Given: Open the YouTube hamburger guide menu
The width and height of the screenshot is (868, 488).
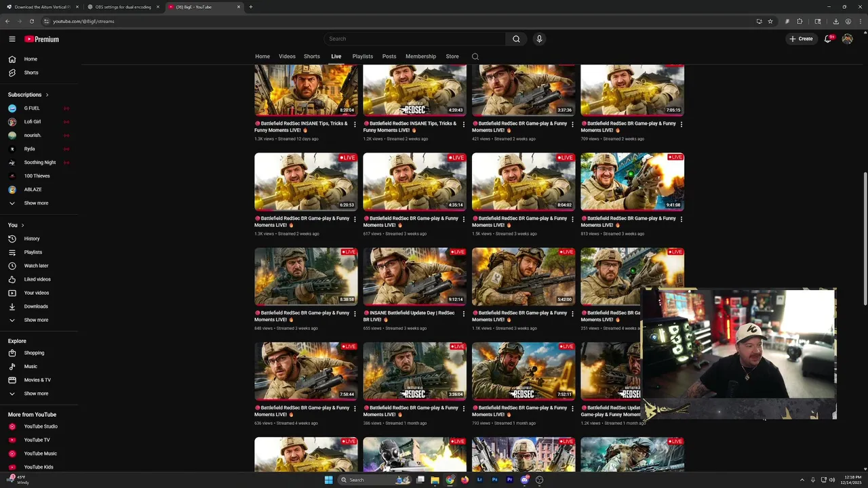Looking at the screenshot, I should [x=12, y=39].
